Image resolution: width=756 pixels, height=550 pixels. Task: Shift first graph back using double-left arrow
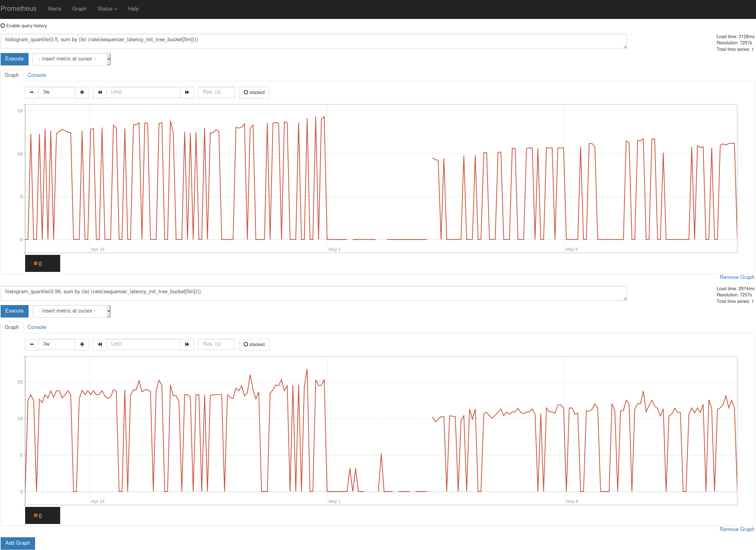pos(99,92)
